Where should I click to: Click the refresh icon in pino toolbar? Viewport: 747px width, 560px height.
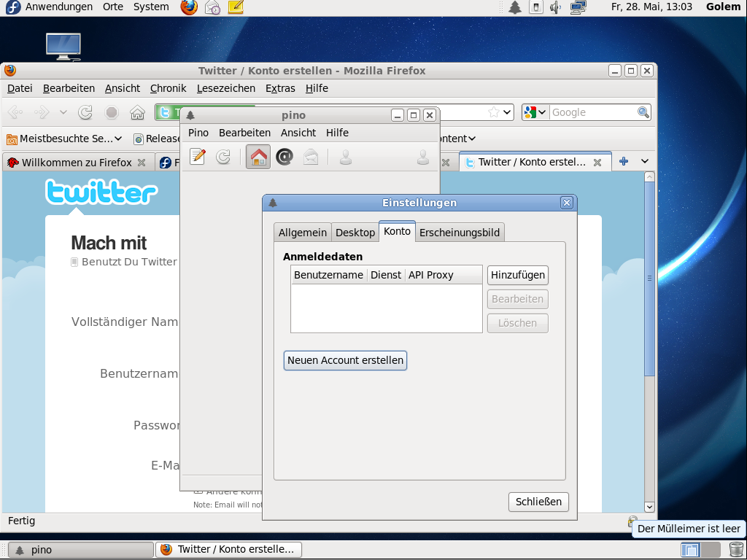(223, 157)
